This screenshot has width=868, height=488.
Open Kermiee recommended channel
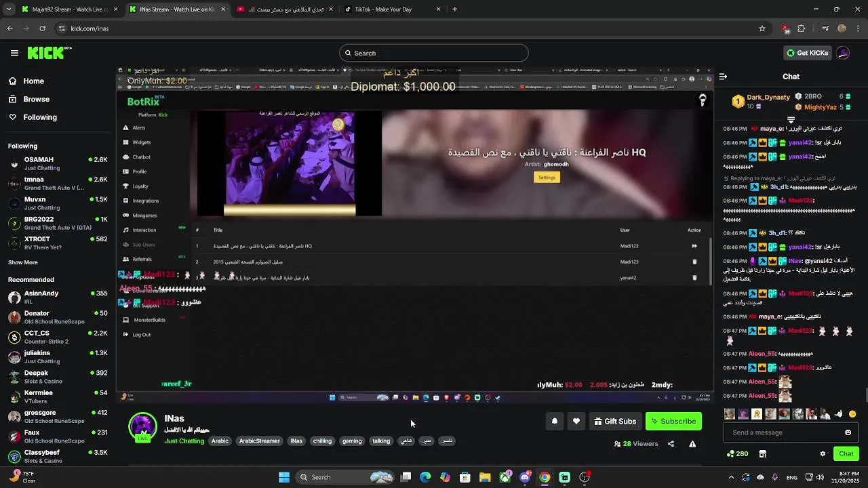pyautogui.click(x=57, y=396)
